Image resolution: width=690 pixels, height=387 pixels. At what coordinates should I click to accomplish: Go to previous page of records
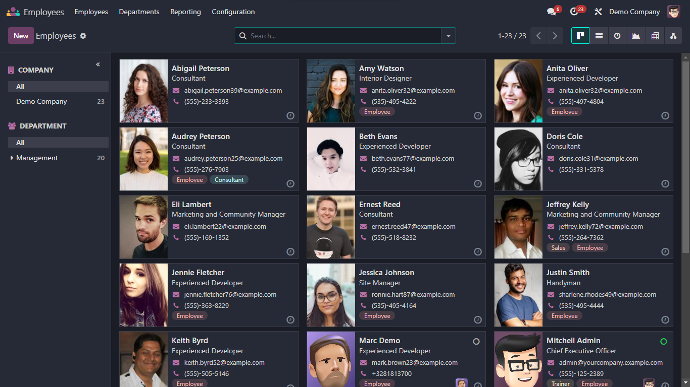539,36
